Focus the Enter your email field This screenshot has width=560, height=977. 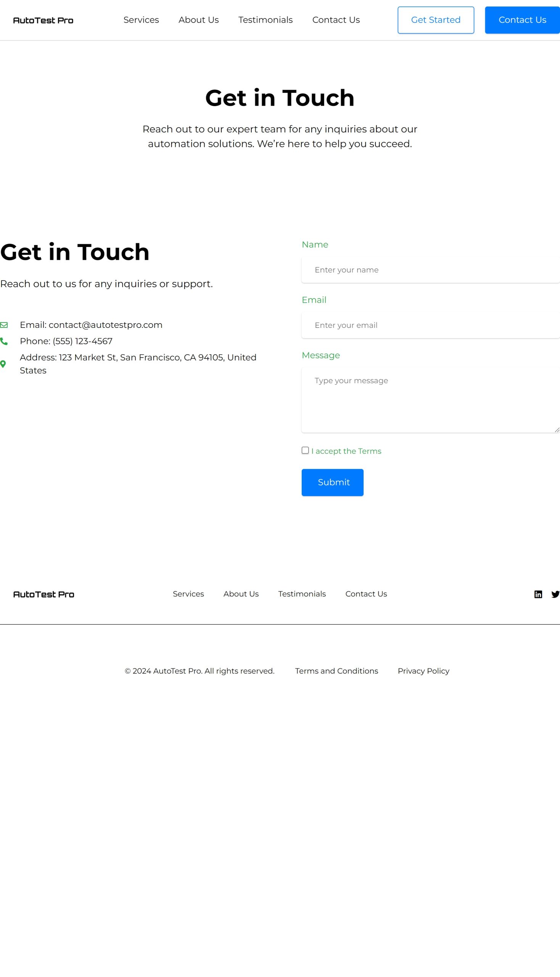pos(430,325)
